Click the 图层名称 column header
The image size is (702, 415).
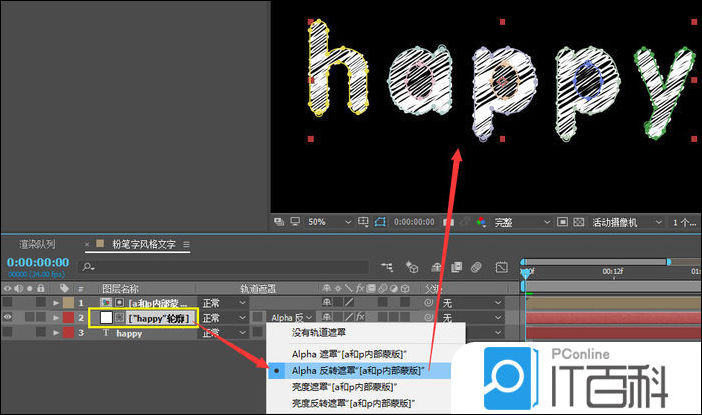[x=120, y=288]
